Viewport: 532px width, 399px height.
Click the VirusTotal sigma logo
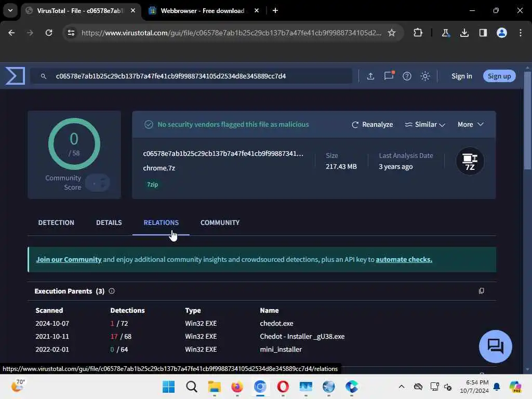(15, 76)
